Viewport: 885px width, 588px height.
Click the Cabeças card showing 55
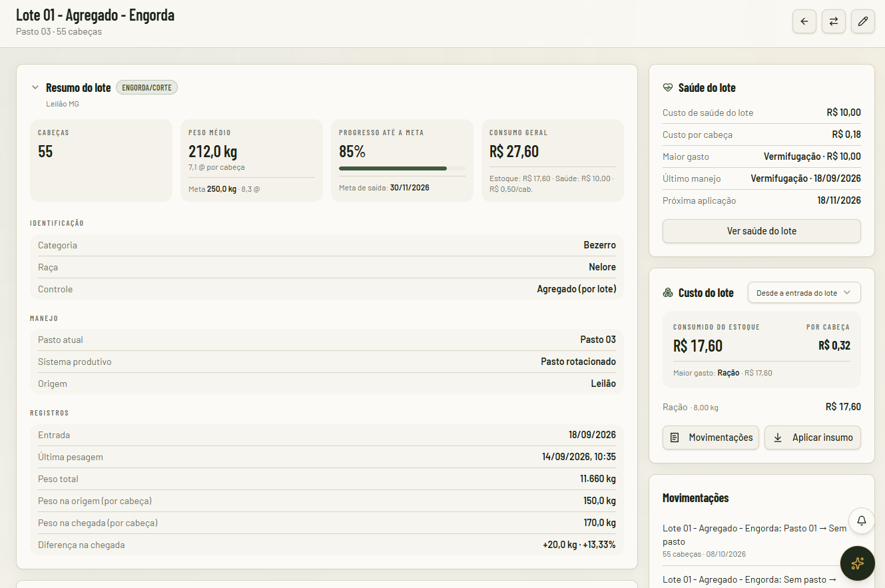(x=101, y=160)
